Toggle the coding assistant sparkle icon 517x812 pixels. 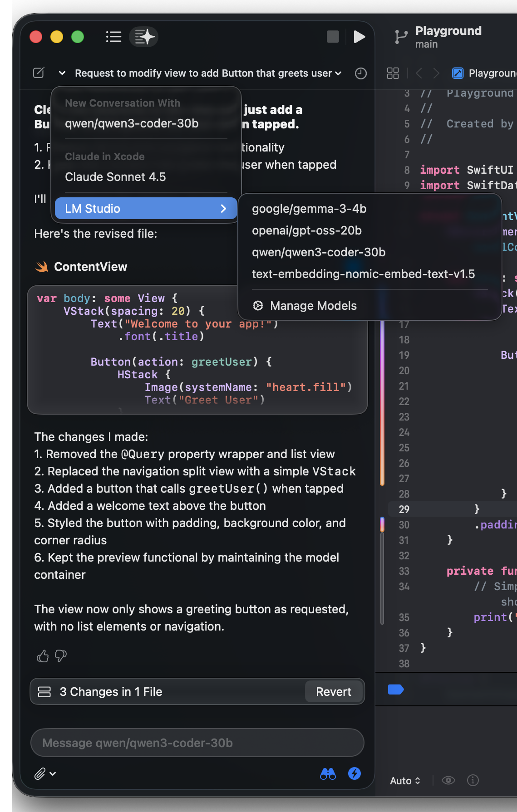click(144, 37)
